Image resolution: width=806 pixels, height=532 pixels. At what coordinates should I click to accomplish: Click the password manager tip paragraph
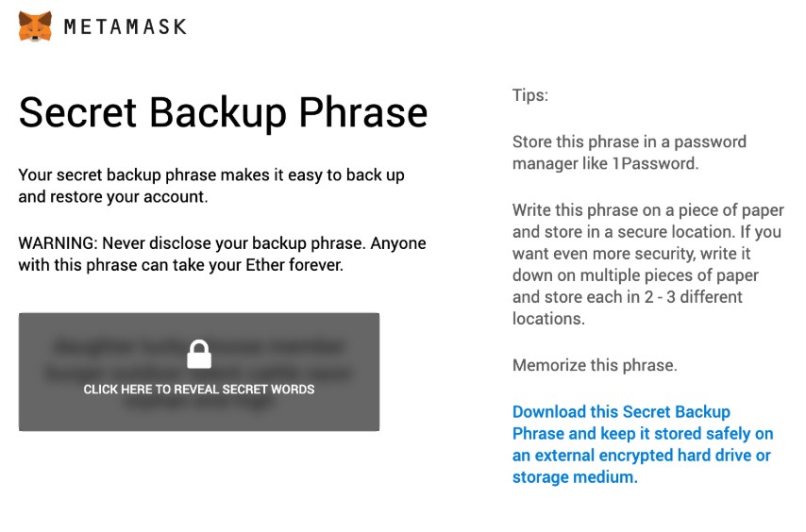point(630,153)
